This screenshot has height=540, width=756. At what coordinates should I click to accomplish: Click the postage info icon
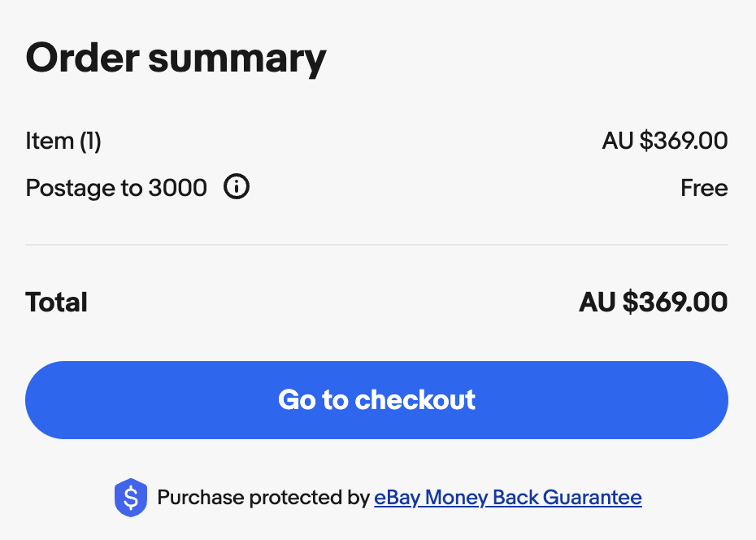click(x=237, y=188)
